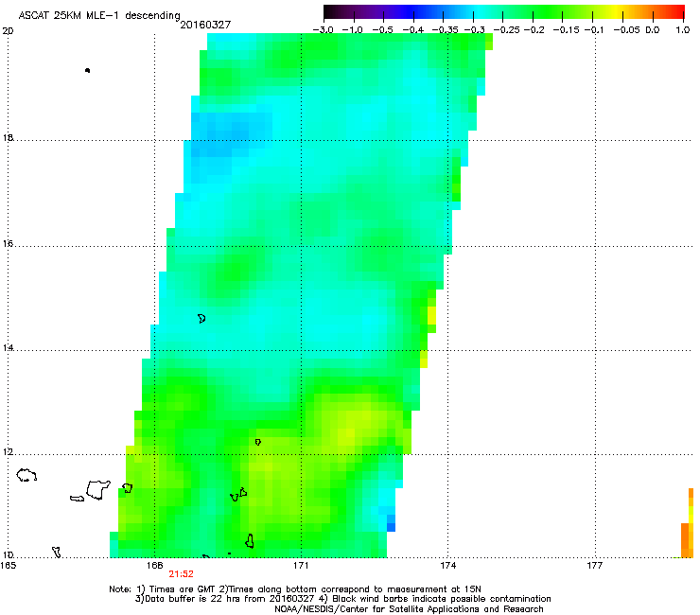Click latitude axis label 18
700x615 pixels.
pyautogui.click(x=8, y=138)
